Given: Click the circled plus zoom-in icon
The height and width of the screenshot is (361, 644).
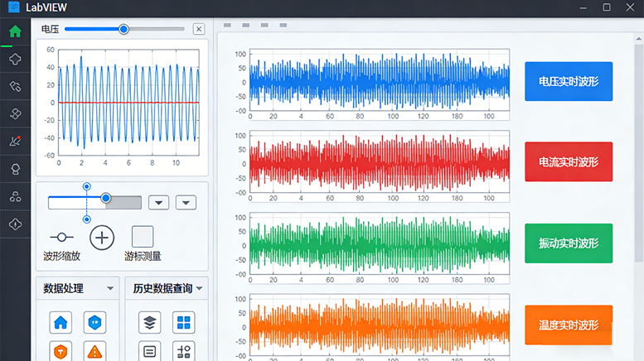Looking at the screenshot, I should pyautogui.click(x=101, y=238).
